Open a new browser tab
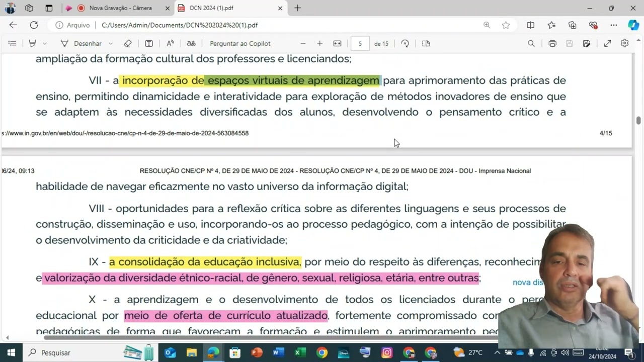Image resolution: width=644 pixels, height=362 pixels. pos(298,8)
